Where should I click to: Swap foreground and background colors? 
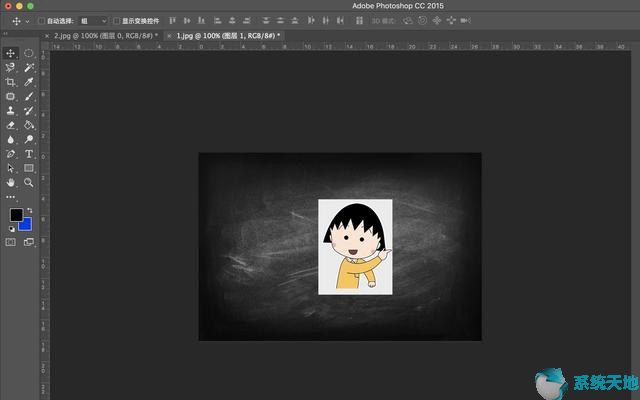click(30, 211)
